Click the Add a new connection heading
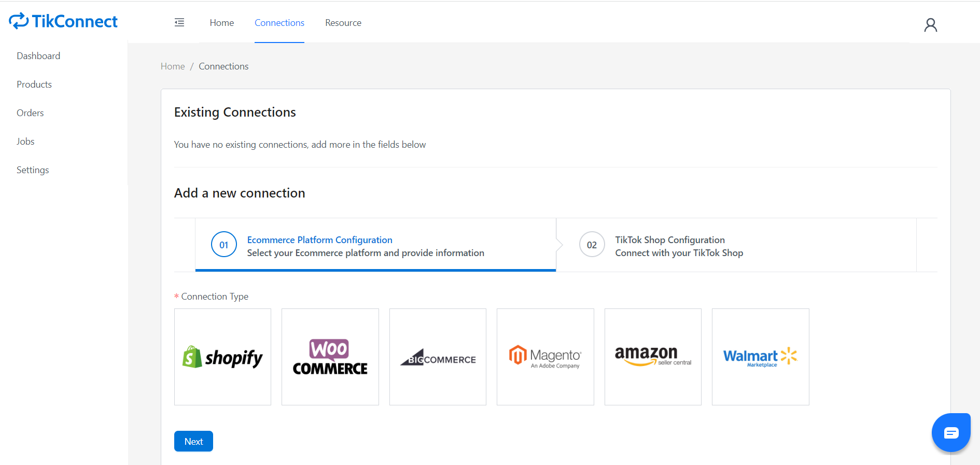Image resolution: width=980 pixels, height=465 pixels. tap(240, 193)
